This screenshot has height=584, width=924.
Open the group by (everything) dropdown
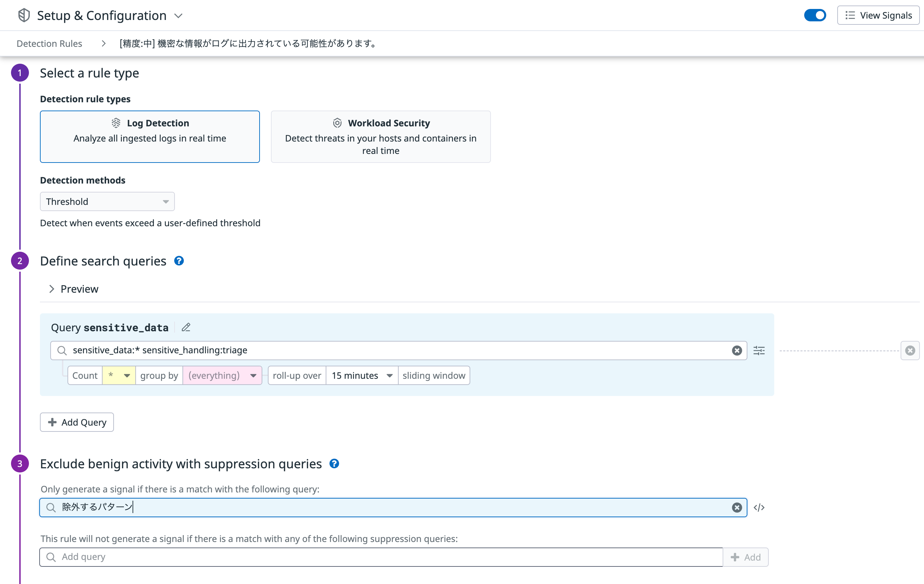pos(222,375)
